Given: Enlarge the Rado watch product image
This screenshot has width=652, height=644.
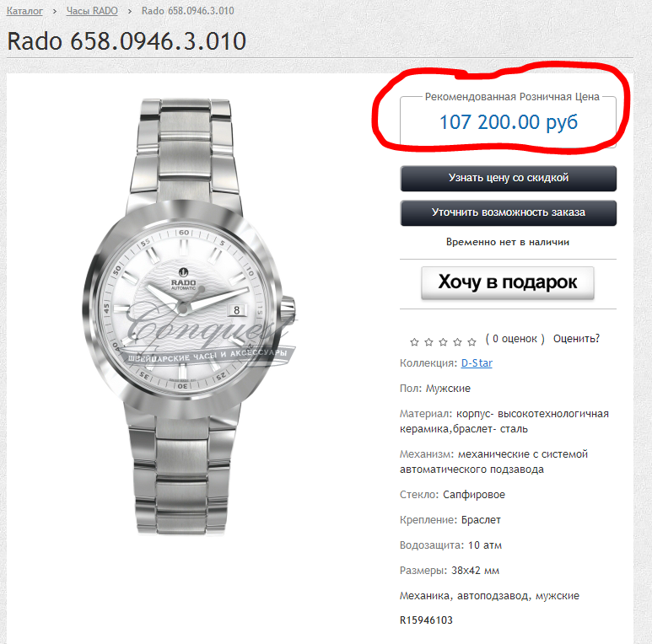Looking at the screenshot, I should click(190, 318).
